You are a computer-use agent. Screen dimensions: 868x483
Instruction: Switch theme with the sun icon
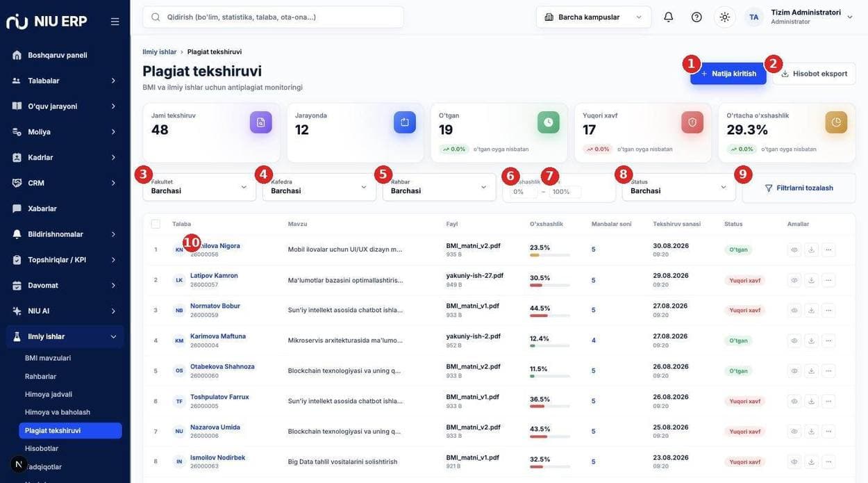coord(725,17)
